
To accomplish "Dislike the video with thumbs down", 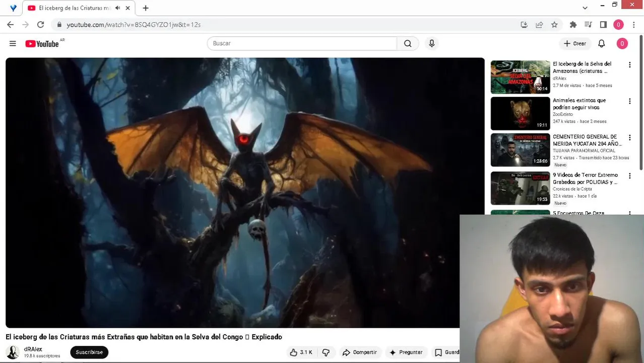I will click(x=326, y=352).
